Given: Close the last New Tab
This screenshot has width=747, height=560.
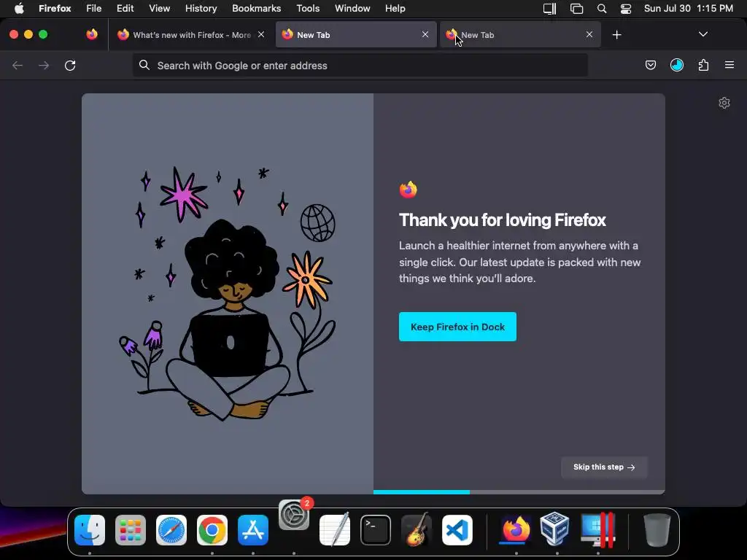Looking at the screenshot, I should [589, 34].
